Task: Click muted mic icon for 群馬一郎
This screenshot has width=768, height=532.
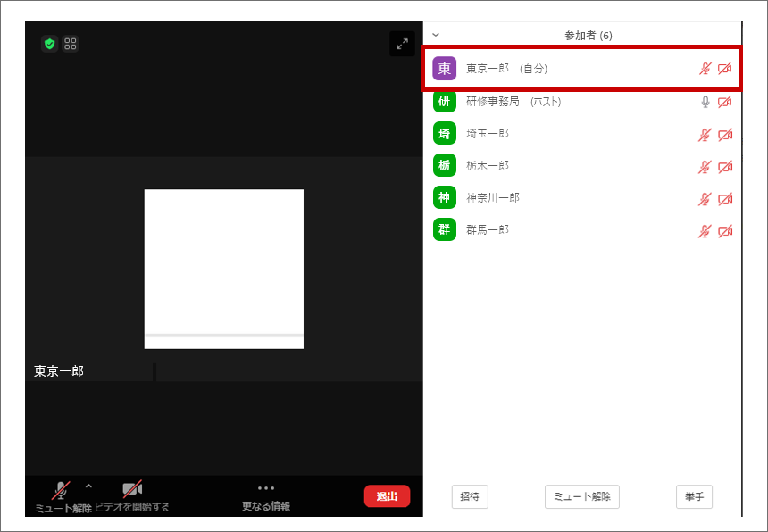Action: tap(705, 231)
